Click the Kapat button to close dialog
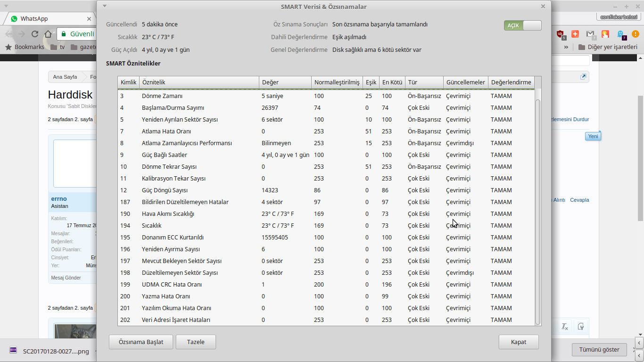 click(519, 342)
